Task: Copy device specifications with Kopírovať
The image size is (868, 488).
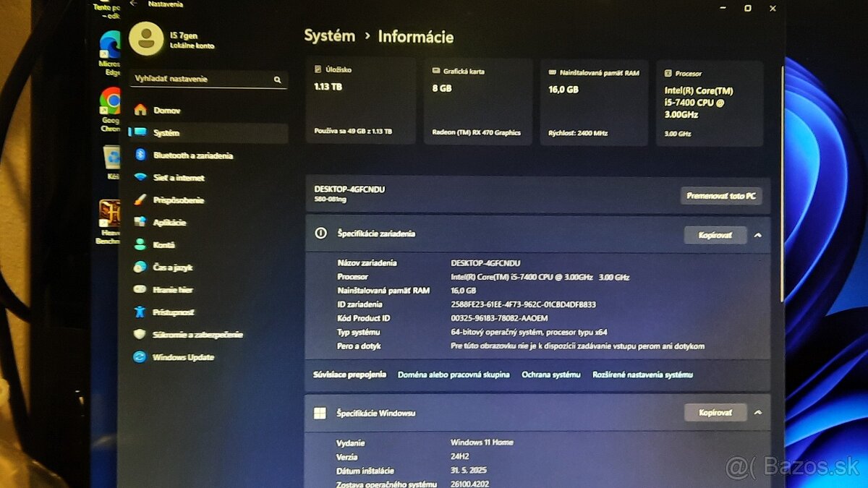Action: point(715,235)
